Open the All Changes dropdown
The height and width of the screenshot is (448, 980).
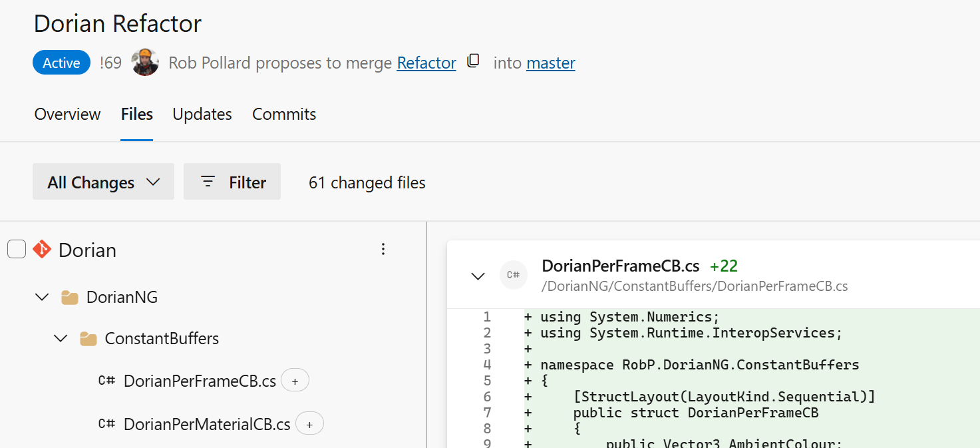click(x=103, y=182)
